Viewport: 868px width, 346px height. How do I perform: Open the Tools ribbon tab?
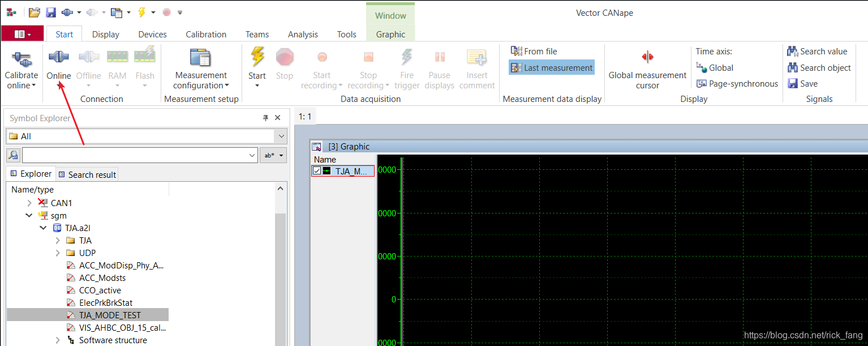[347, 34]
